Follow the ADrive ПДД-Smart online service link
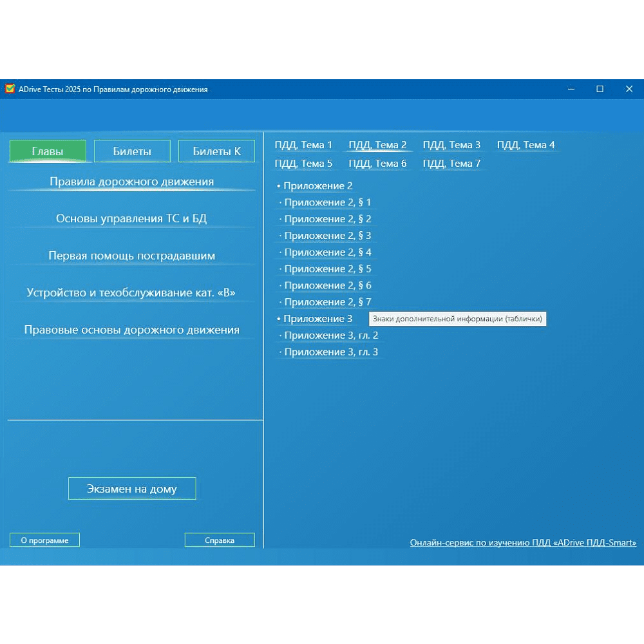Screen dimensions: 644x644 523,543
